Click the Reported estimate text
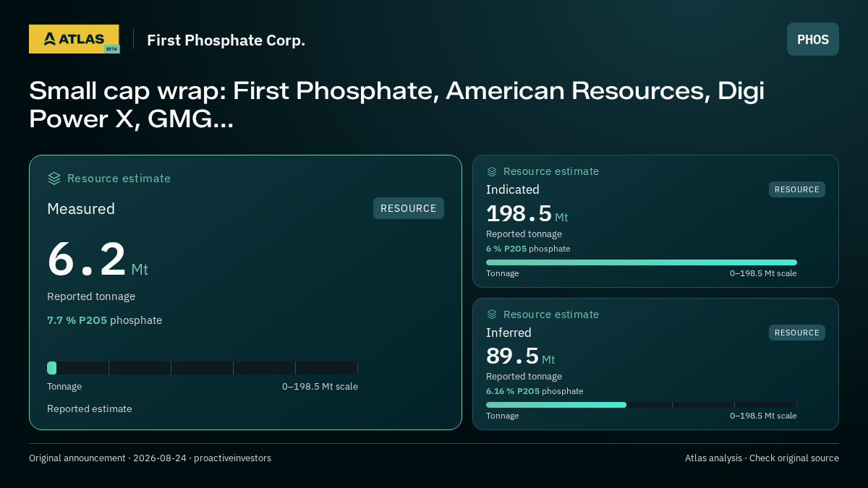868x488 pixels. [90, 408]
